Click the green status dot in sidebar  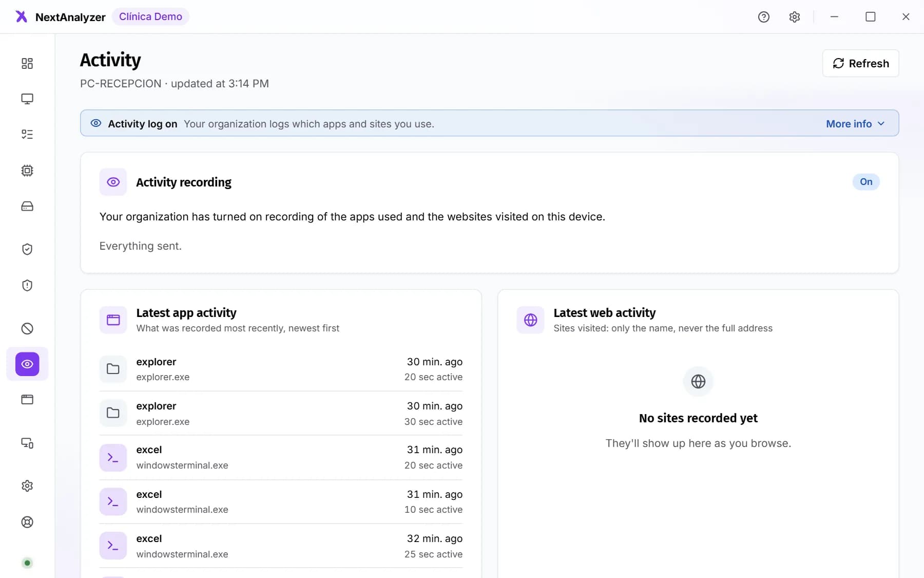point(27,563)
